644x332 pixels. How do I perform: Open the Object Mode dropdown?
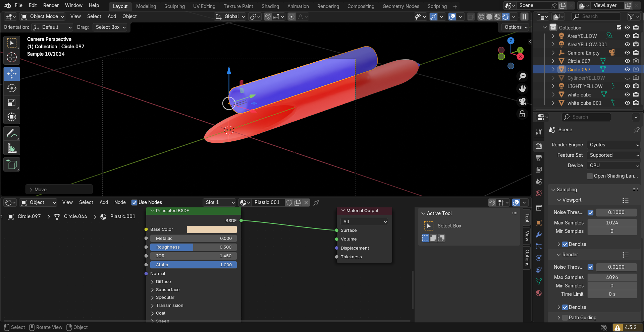point(42,16)
